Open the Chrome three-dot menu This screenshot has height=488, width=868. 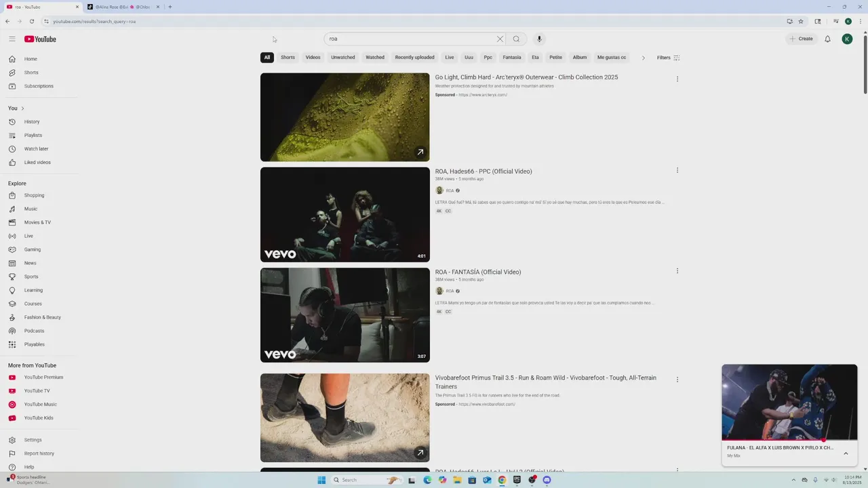860,21
